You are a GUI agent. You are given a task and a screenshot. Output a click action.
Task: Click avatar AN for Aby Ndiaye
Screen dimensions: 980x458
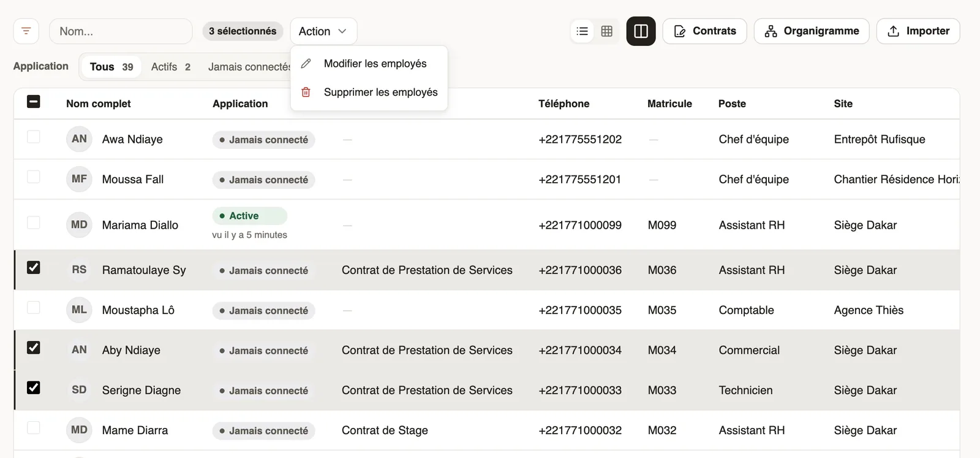(79, 350)
